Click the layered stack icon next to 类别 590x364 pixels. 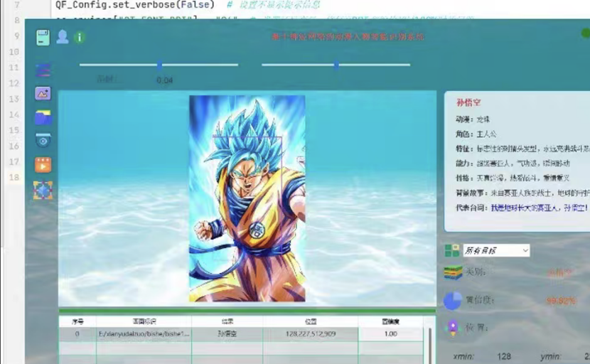pyautogui.click(x=453, y=272)
